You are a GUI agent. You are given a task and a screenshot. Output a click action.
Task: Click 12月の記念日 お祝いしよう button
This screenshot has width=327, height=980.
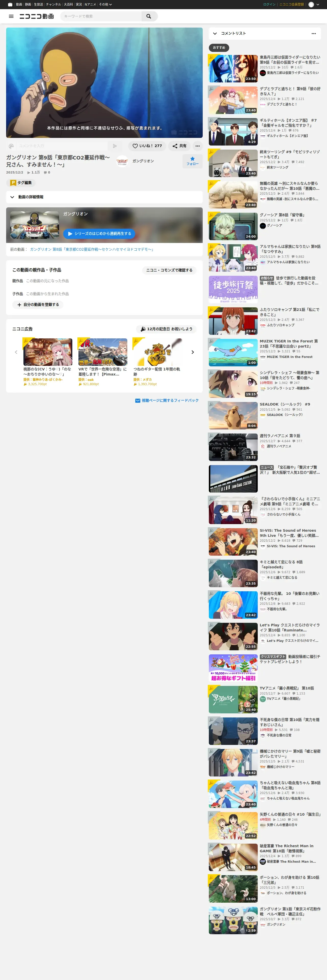coord(166,329)
